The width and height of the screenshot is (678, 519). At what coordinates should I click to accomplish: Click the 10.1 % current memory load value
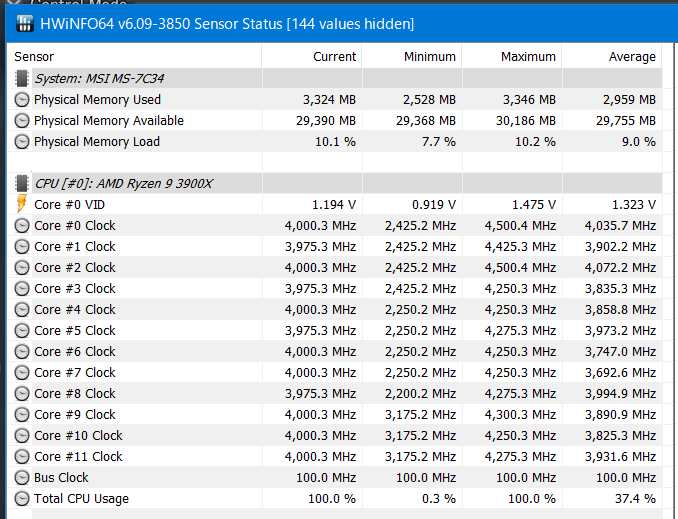(x=335, y=142)
